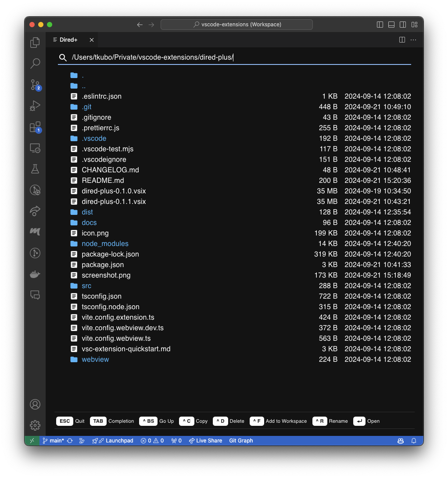Open the Explorer view in activity bar
This screenshot has height=478, width=448.
tap(35, 43)
